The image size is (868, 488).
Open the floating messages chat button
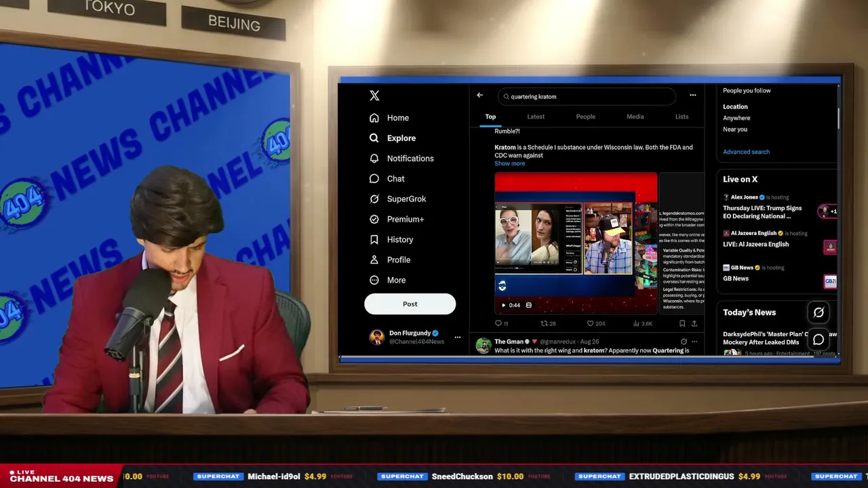[818, 340]
